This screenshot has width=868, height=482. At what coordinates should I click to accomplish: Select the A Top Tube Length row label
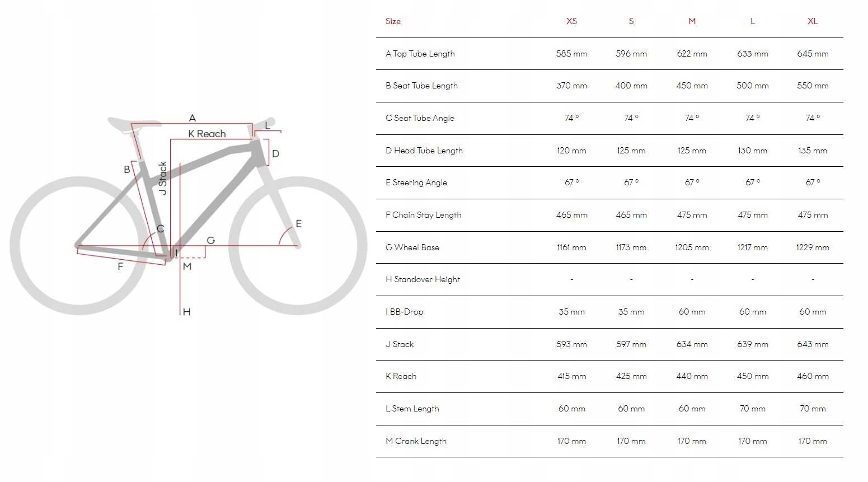[x=420, y=54]
